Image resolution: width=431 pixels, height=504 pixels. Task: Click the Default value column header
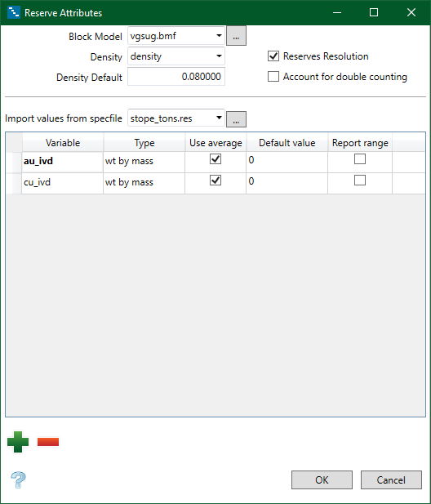287,143
